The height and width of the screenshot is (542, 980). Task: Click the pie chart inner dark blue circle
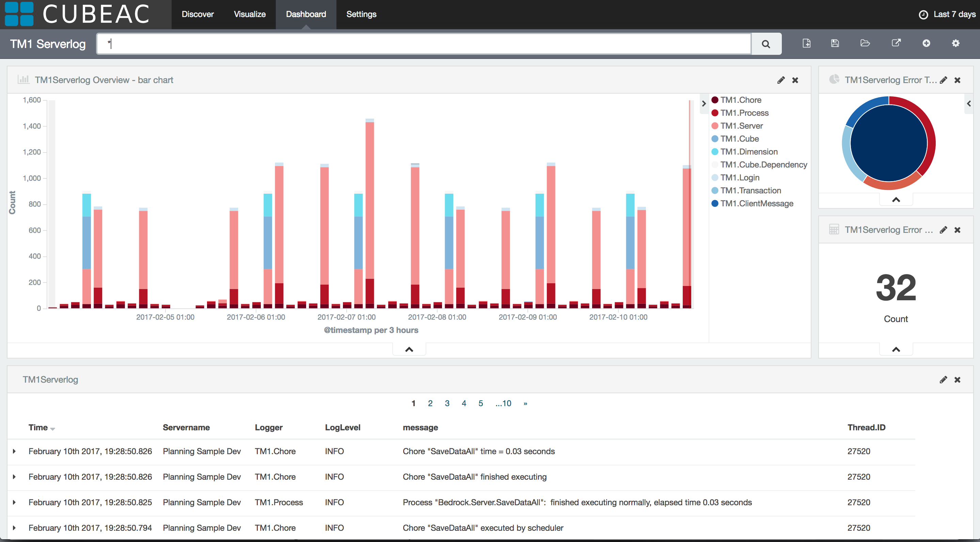coord(889,143)
